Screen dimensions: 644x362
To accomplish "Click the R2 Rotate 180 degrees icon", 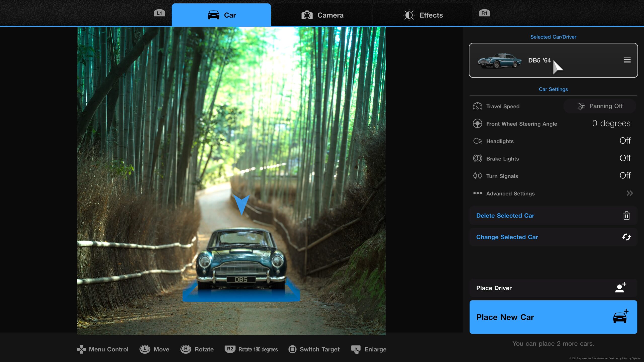I will coord(230,349).
